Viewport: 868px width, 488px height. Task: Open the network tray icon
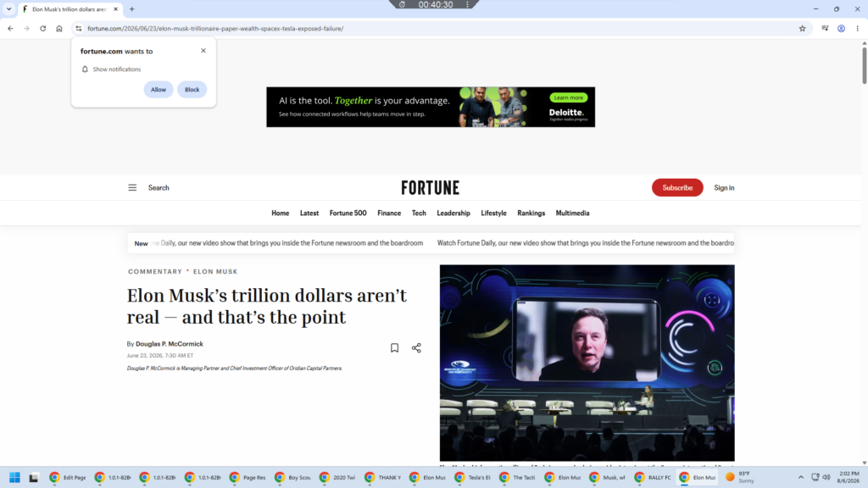point(815,477)
